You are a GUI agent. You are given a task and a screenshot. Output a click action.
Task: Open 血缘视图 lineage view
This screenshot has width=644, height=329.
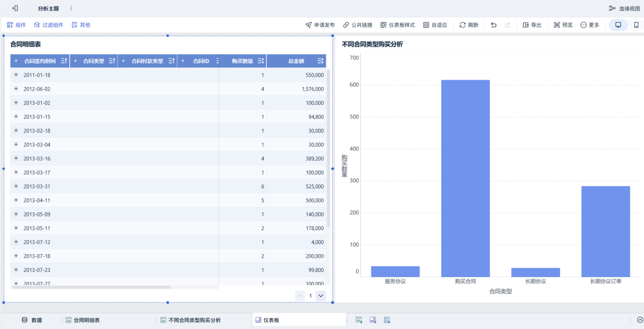tap(625, 8)
